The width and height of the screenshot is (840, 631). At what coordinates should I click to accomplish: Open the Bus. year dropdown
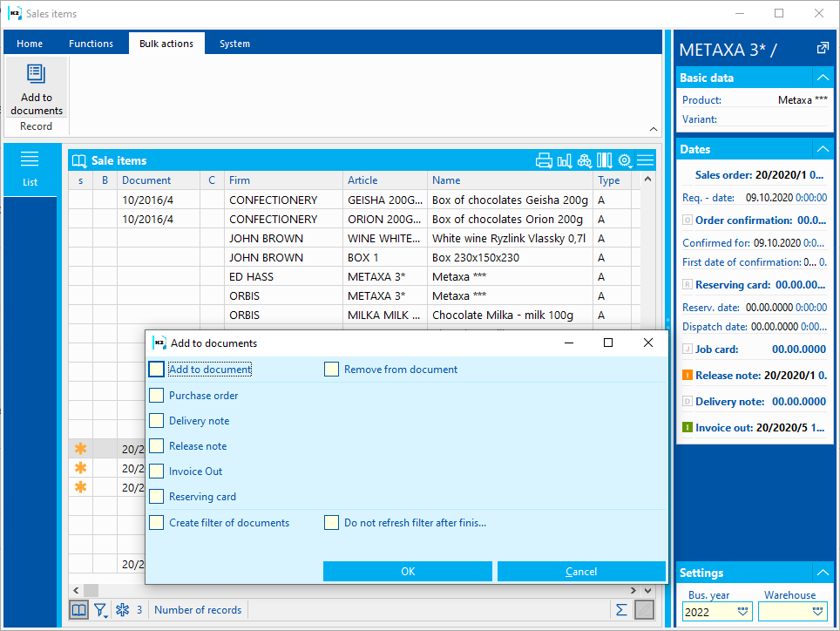click(x=742, y=612)
